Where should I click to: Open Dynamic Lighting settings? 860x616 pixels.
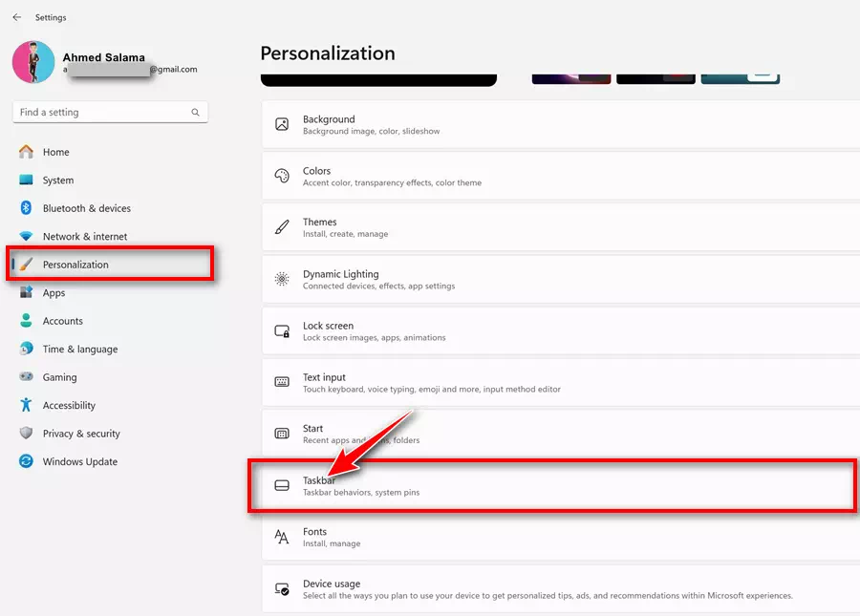pyautogui.click(x=554, y=279)
